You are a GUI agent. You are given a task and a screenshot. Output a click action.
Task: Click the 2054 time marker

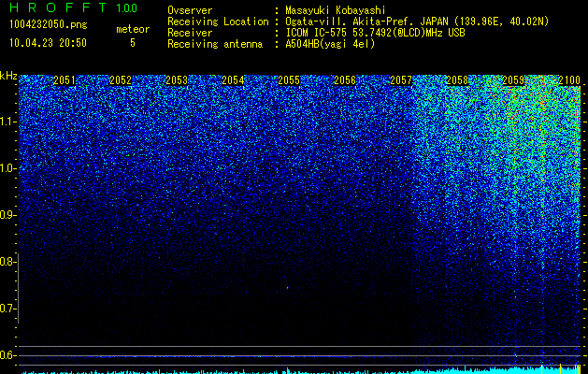tap(233, 80)
